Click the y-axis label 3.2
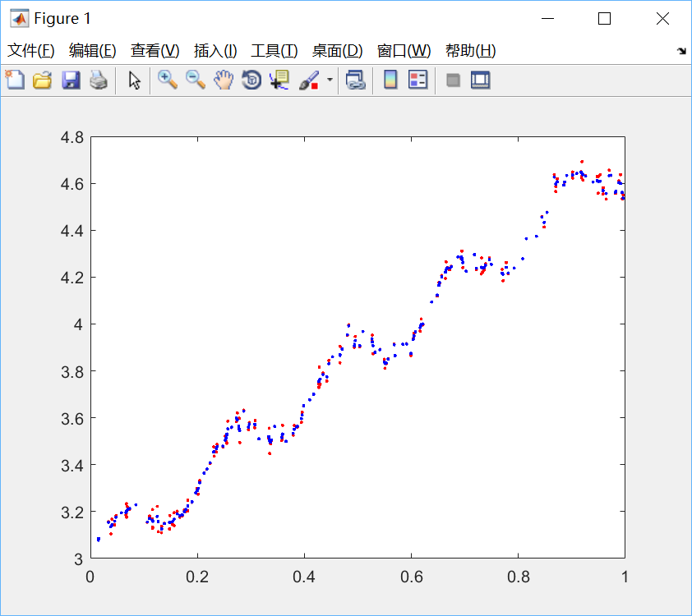The width and height of the screenshot is (692, 616). [x=72, y=513]
